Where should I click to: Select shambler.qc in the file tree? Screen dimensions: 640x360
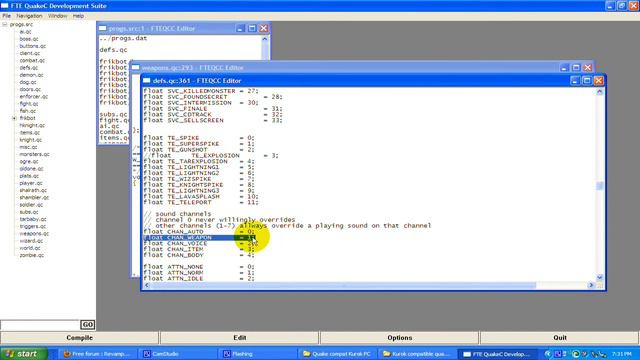click(x=34, y=198)
